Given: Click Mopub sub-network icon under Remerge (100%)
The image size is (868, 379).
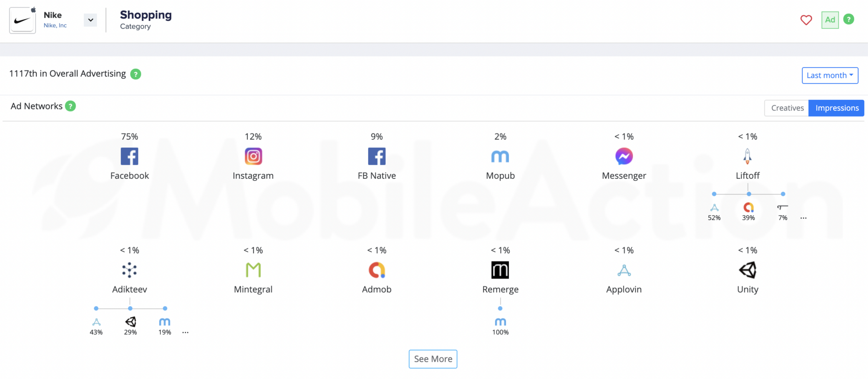Looking at the screenshot, I should pos(500,322).
